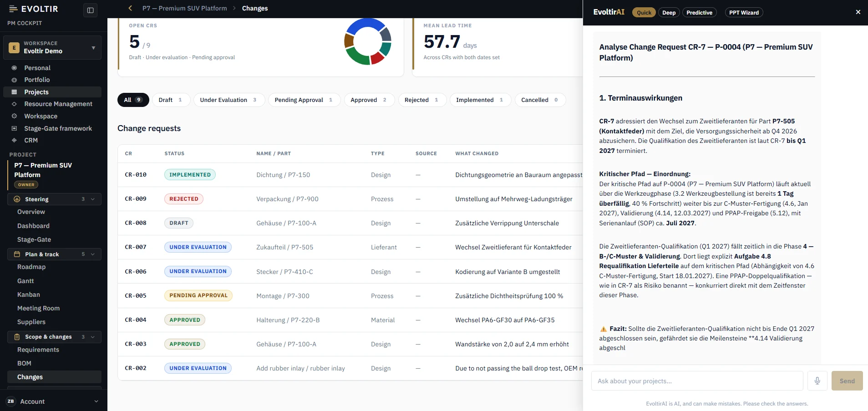Toggle the sidebar collapse icon
868x411 pixels.
pos(91,10)
